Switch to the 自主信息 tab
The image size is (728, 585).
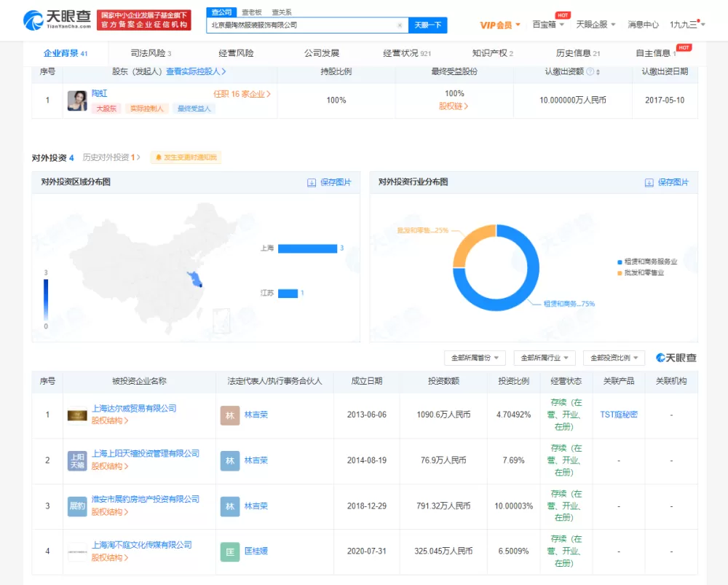coord(656,53)
